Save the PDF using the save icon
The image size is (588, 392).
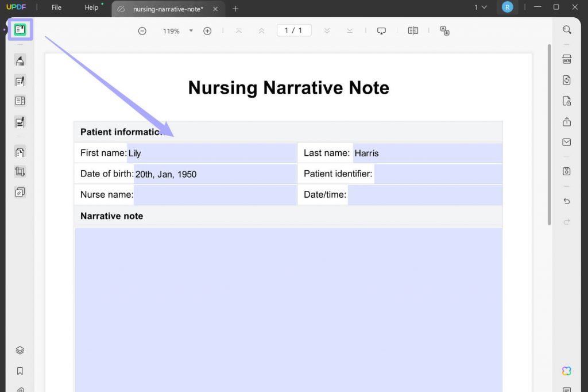point(567,171)
